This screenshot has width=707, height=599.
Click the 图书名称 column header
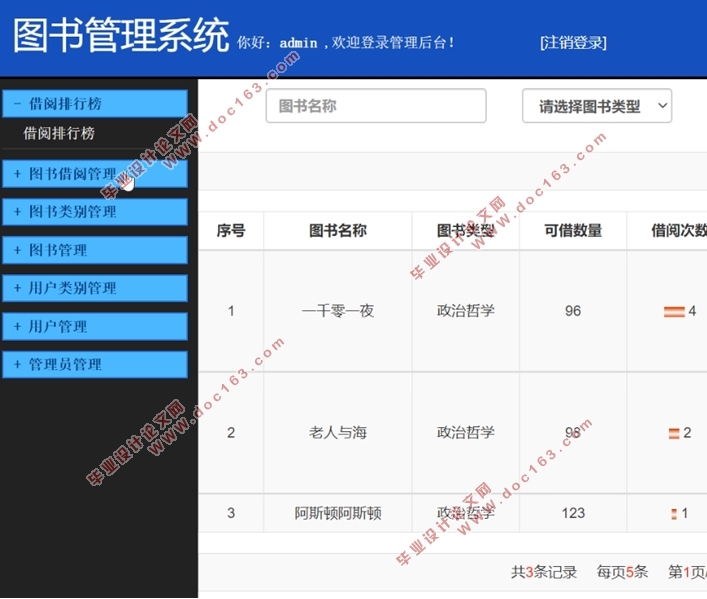pos(338,230)
